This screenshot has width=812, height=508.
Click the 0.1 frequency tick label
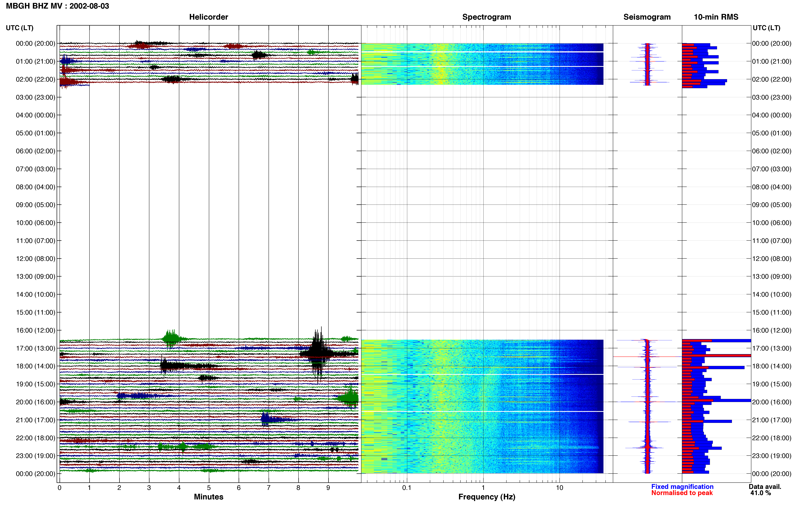pyautogui.click(x=407, y=488)
